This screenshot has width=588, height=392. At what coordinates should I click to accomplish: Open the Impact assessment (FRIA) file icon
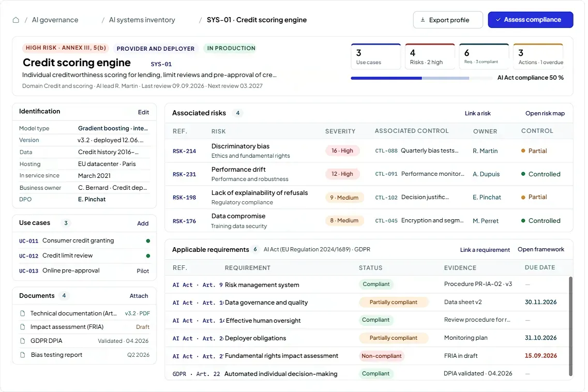click(x=23, y=327)
